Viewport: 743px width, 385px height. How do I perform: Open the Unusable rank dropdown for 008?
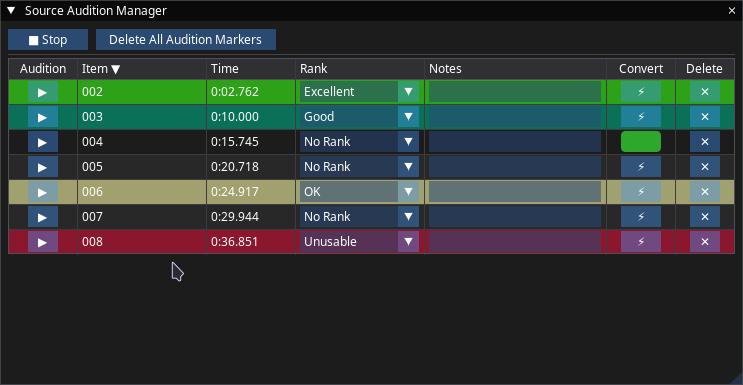point(359,242)
